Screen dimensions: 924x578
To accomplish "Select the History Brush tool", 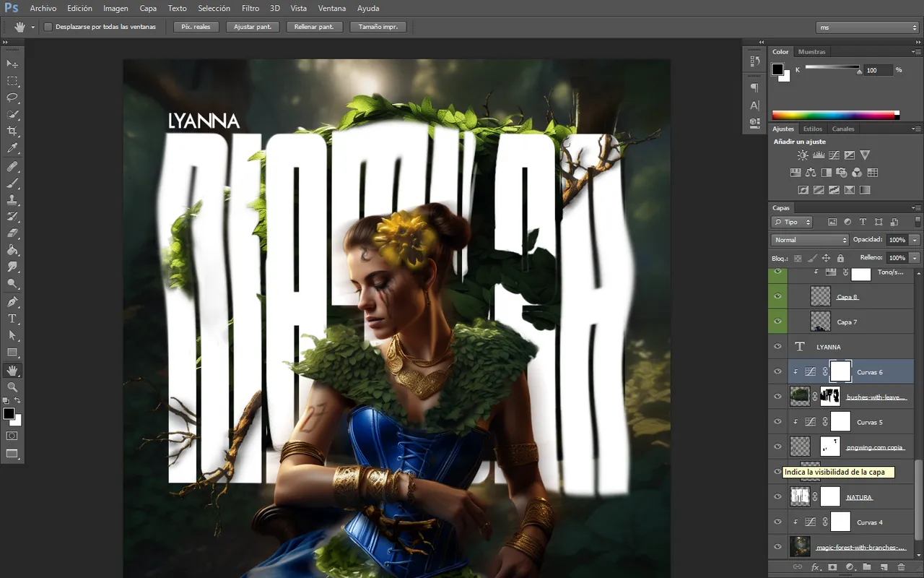I will tap(12, 217).
